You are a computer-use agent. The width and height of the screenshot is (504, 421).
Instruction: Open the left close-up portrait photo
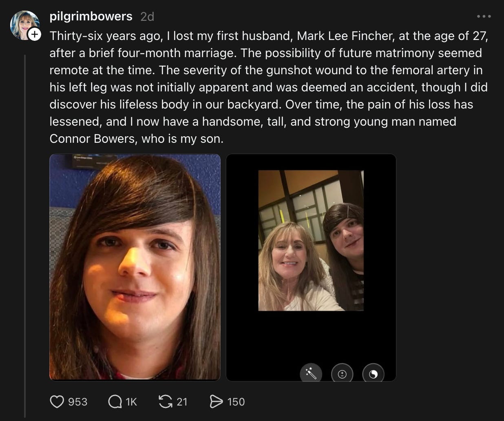[x=135, y=267]
